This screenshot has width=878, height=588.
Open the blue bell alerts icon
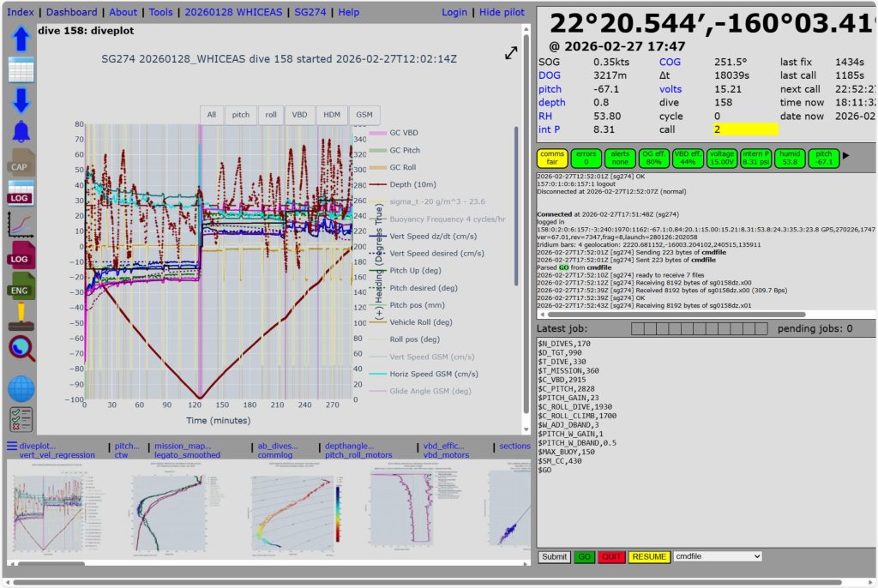tap(21, 131)
